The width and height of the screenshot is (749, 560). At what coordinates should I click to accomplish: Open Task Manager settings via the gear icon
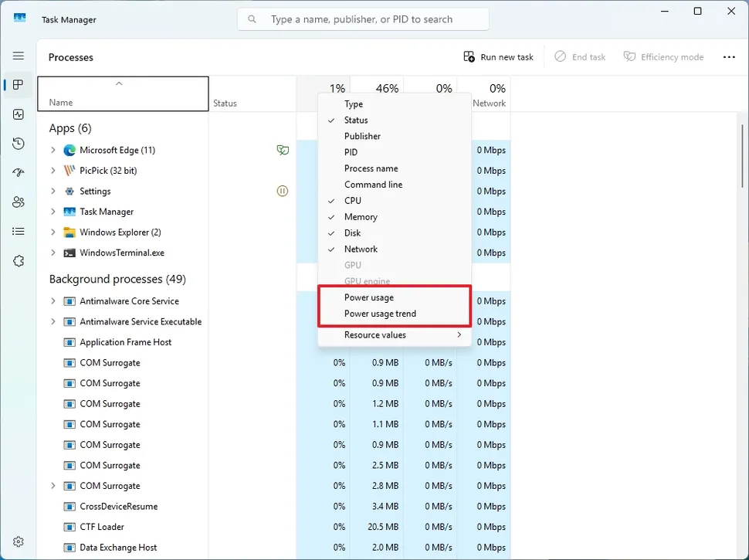[19, 541]
